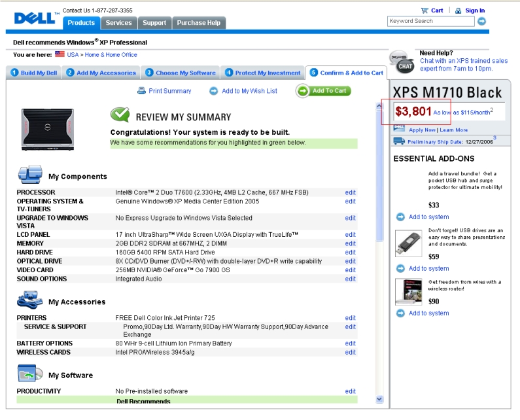Select step 5 Confirm & Add to Cart

pyautogui.click(x=346, y=73)
